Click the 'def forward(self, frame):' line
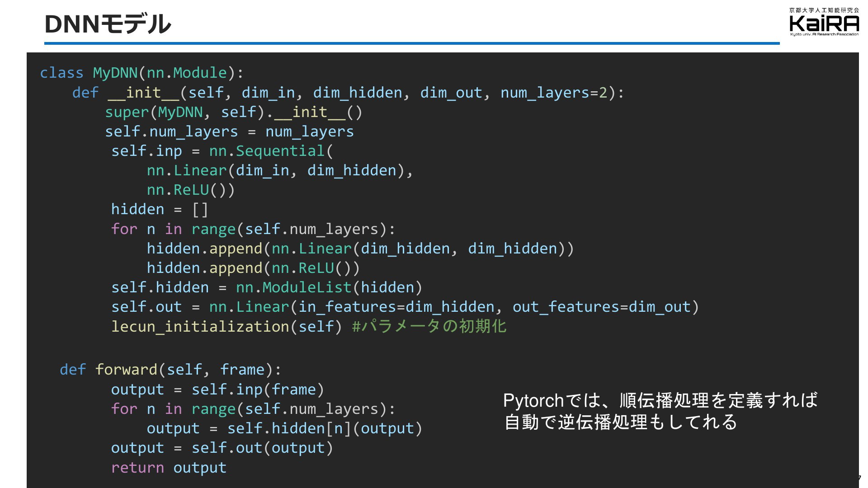 170,370
